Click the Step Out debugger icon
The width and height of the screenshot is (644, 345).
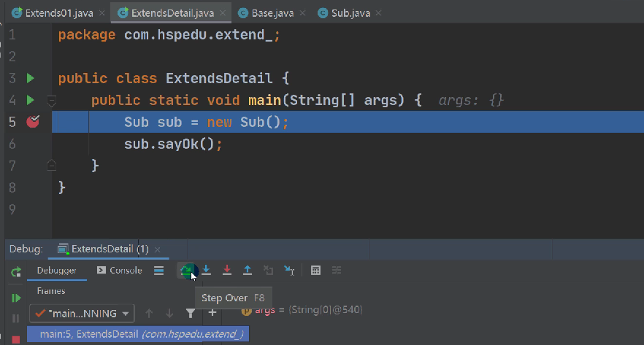[248, 270]
